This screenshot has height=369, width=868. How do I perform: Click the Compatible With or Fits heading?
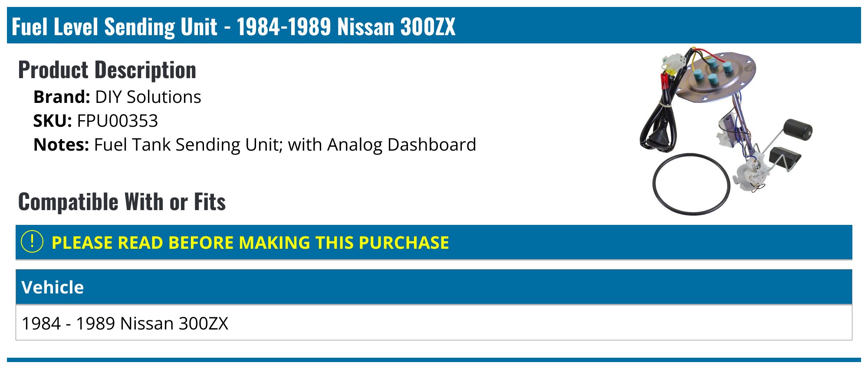coord(122,202)
